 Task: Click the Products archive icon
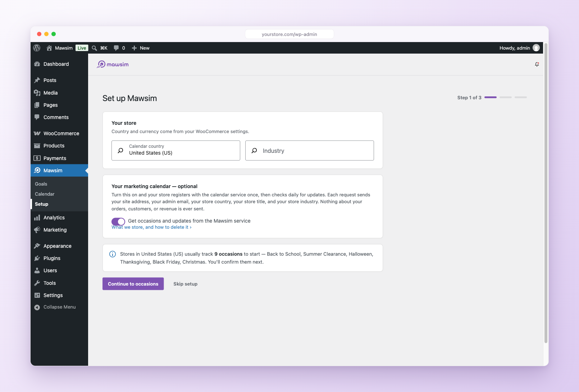coord(37,146)
